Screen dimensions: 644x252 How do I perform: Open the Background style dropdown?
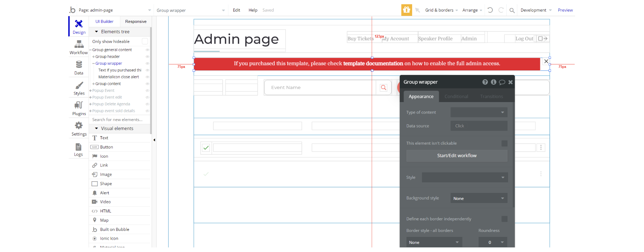pyautogui.click(x=479, y=199)
